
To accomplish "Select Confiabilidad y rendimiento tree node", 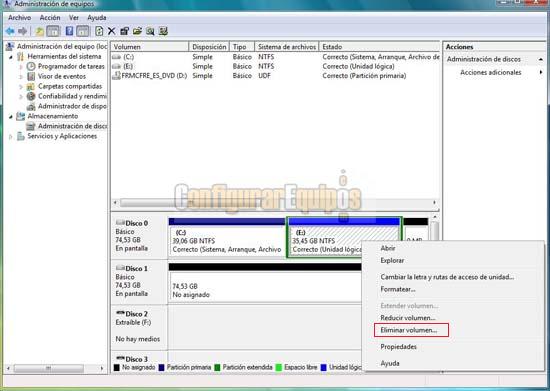I will (72, 96).
